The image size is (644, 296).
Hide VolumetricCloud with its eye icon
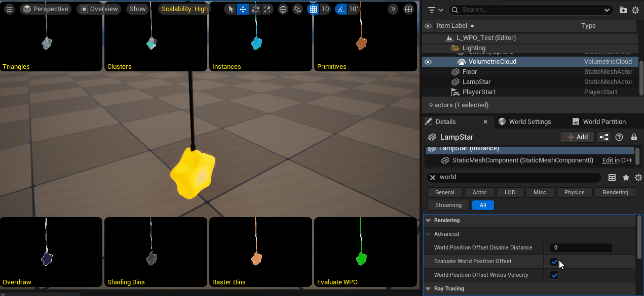tap(428, 62)
